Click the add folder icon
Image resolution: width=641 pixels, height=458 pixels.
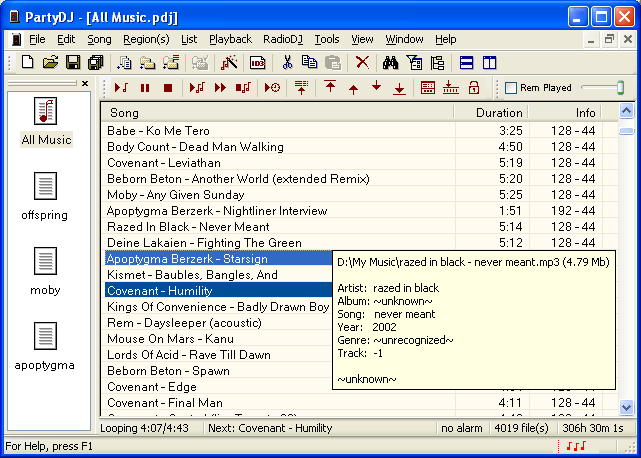tap(147, 63)
